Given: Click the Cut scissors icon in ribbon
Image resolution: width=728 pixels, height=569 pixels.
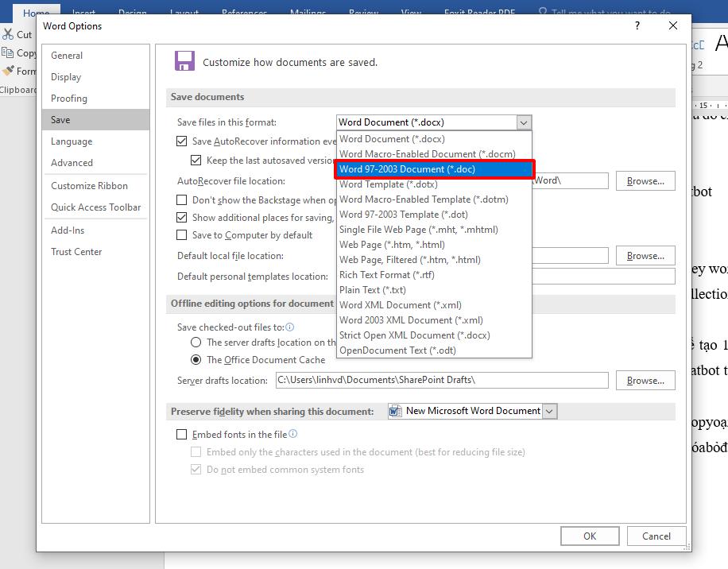Looking at the screenshot, I should (x=8, y=34).
